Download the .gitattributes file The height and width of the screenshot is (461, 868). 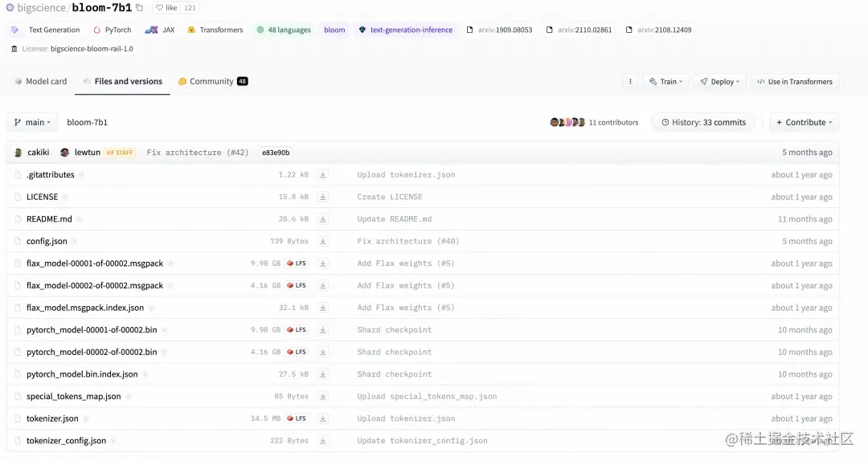[x=323, y=174]
